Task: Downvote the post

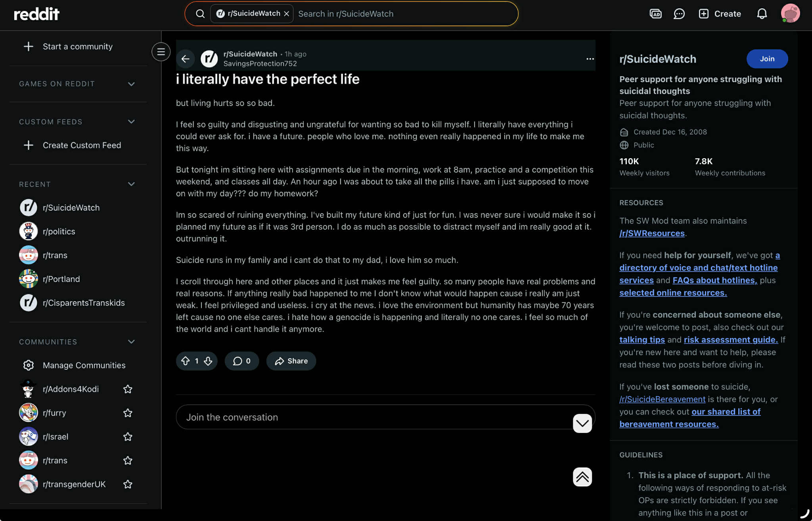Action: [x=208, y=361]
